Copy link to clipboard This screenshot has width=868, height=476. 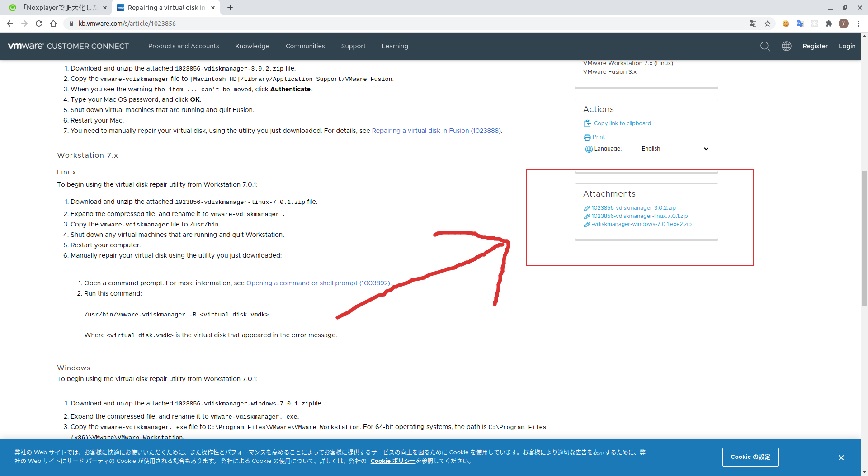(623, 123)
